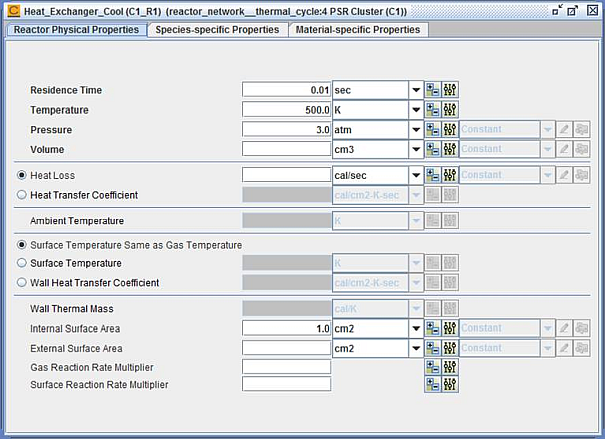Click the iconify panel button in title bar
This screenshot has height=439, width=605.
coord(557,10)
